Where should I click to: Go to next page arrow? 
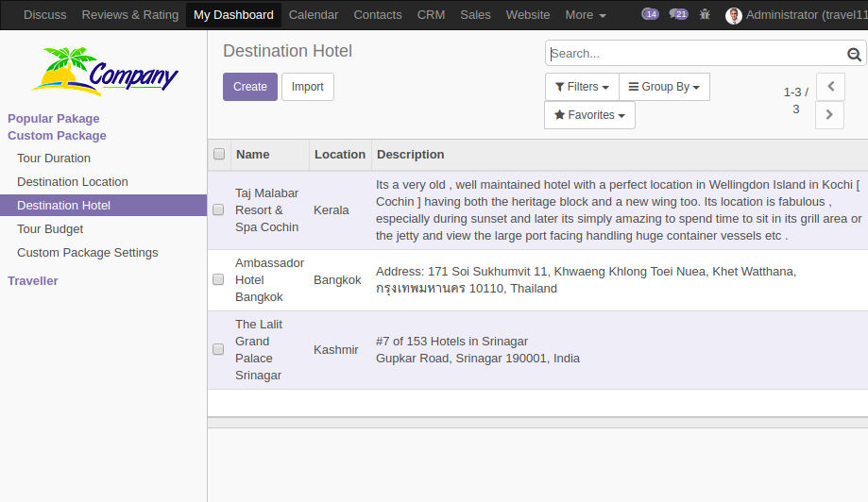pyautogui.click(x=829, y=114)
